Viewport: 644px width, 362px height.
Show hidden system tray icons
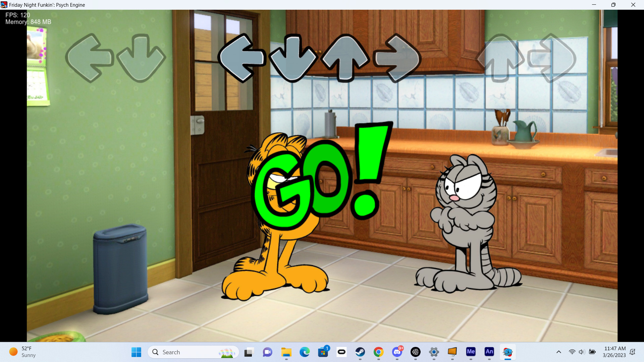559,352
